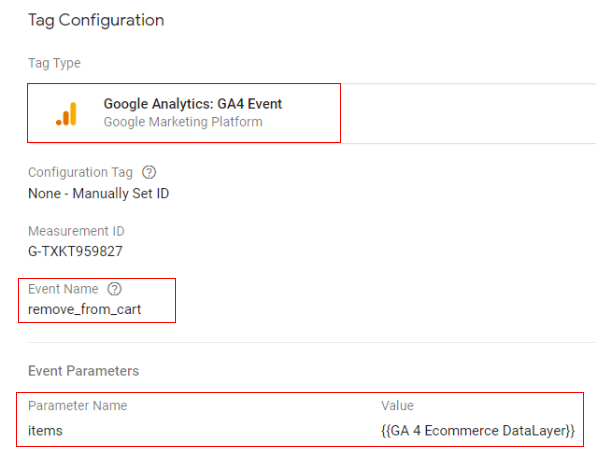The height and width of the screenshot is (455, 596).
Task: Click the Google Analytics bar chart icon
Action: [x=67, y=113]
